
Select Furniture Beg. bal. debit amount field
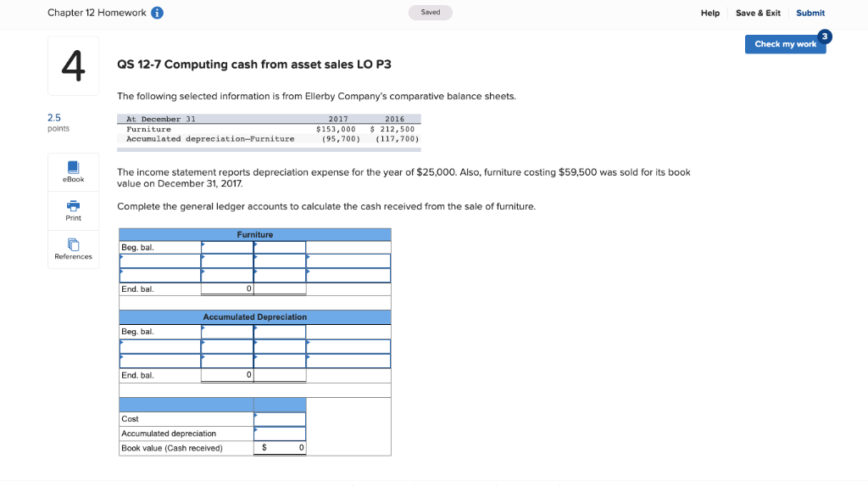[227, 248]
